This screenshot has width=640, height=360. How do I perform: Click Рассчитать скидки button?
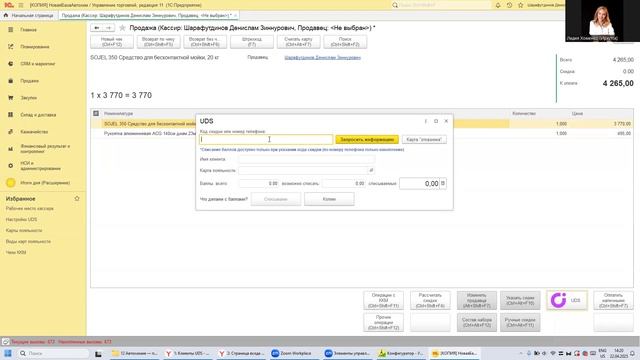click(x=430, y=300)
